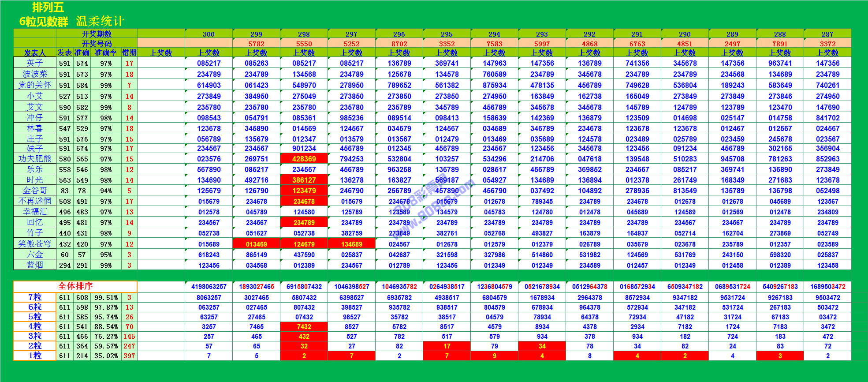The width and height of the screenshot is (868, 382).
Task: Select the 全体排序 section header
Action: [x=75, y=286]
